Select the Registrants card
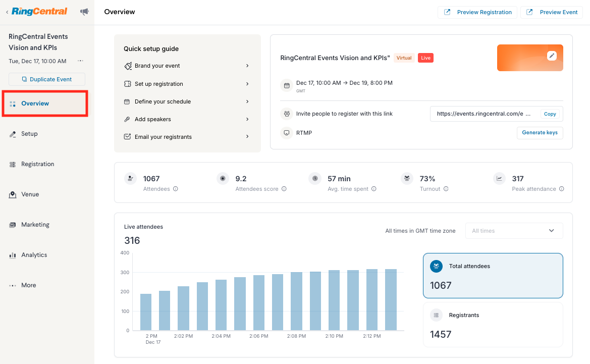 point(493,325)
